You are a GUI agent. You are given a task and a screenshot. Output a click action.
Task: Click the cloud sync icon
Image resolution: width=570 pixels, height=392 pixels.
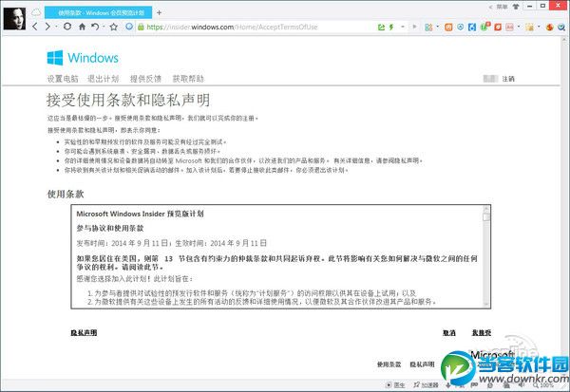tap(36, 12)
